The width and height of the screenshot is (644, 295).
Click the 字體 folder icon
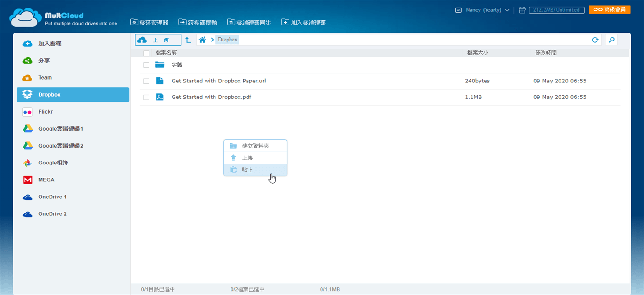pos(159,65)
